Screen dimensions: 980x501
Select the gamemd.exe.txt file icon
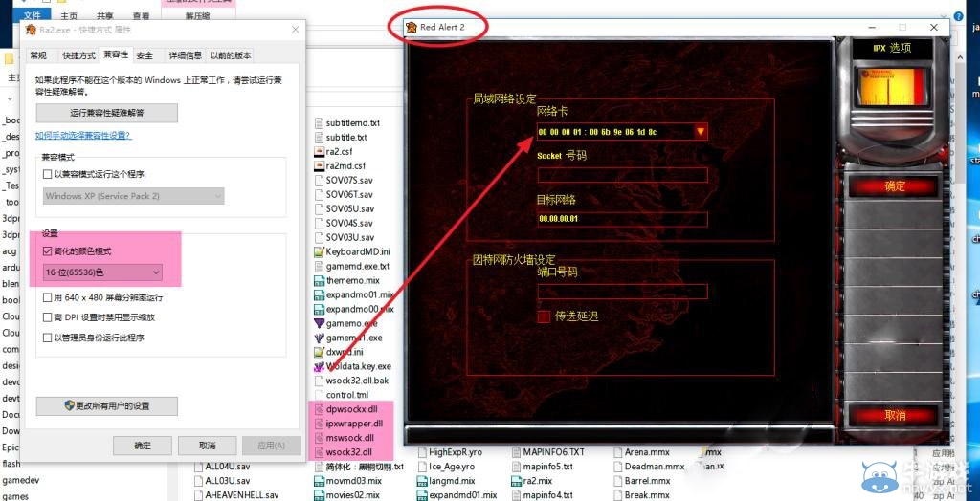pos(319,266)
